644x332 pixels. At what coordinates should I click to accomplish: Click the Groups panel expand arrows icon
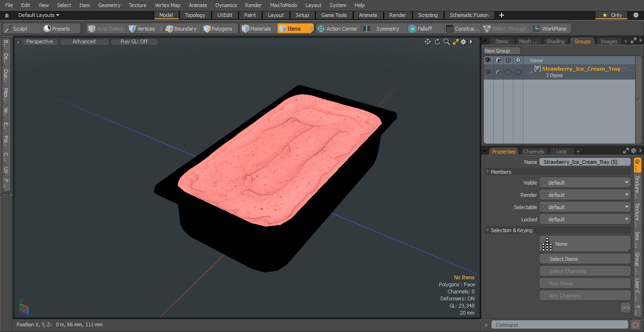click(x=633, y=41)
